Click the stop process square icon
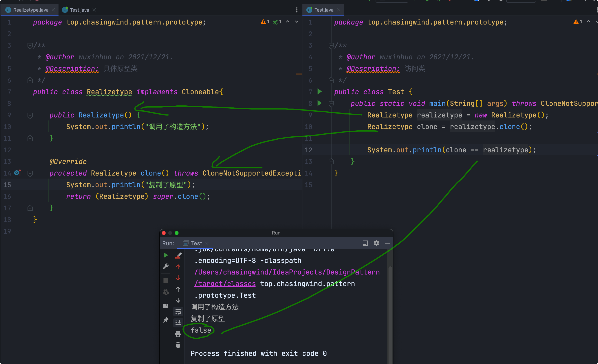 [166, 281]
